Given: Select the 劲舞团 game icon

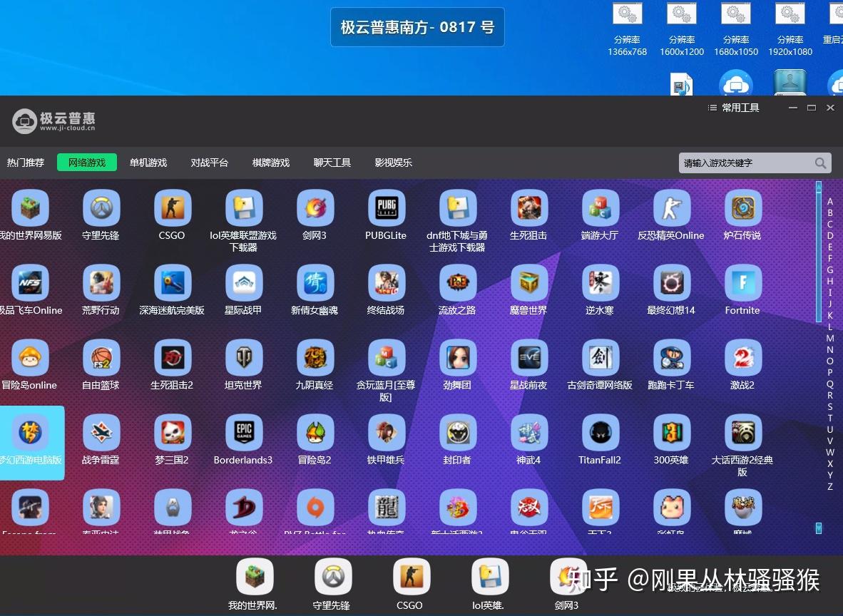Looking at the screenshot, I should point(458,357).
